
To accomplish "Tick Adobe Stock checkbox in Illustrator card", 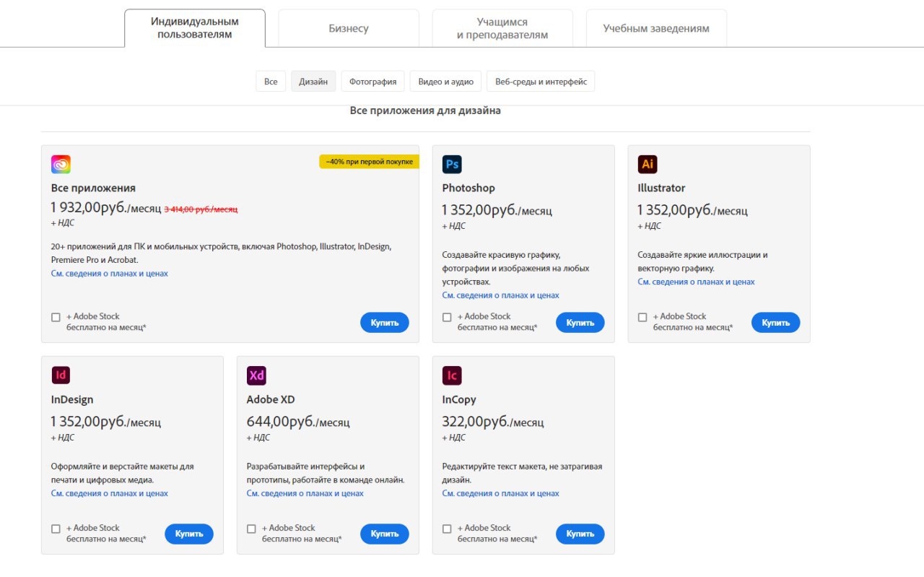I will point(642,317).
